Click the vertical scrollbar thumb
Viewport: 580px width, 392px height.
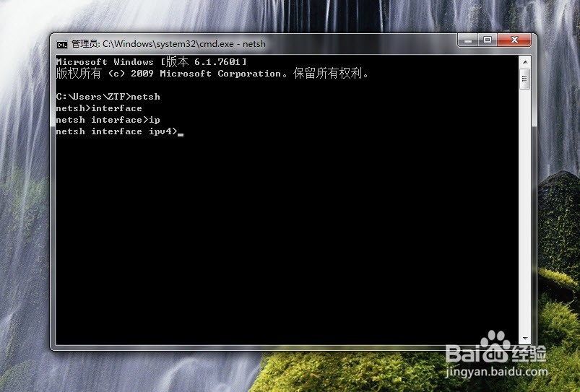[524, 79]
